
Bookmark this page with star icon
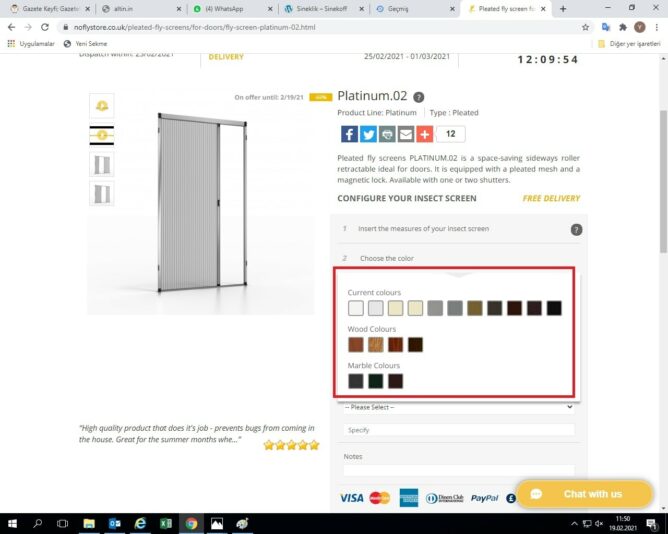[585, 27]
